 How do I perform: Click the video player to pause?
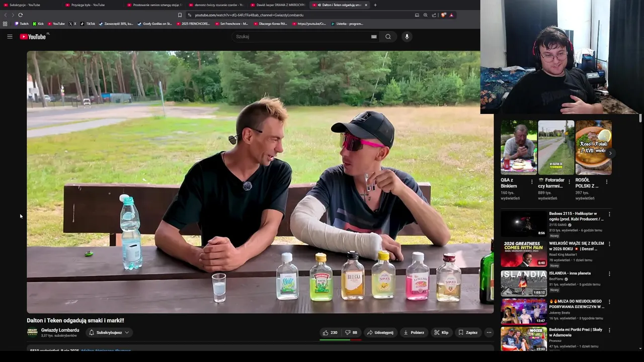coord(260,182)
